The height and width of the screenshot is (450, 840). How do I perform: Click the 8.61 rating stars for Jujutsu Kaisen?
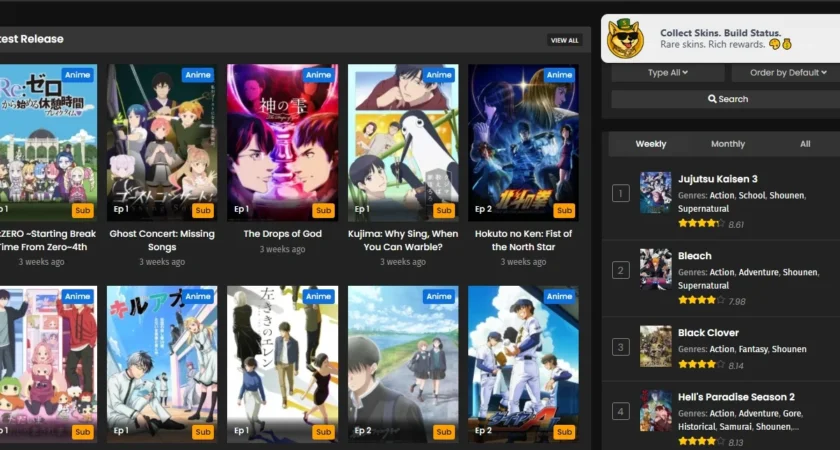coord(701,223)
